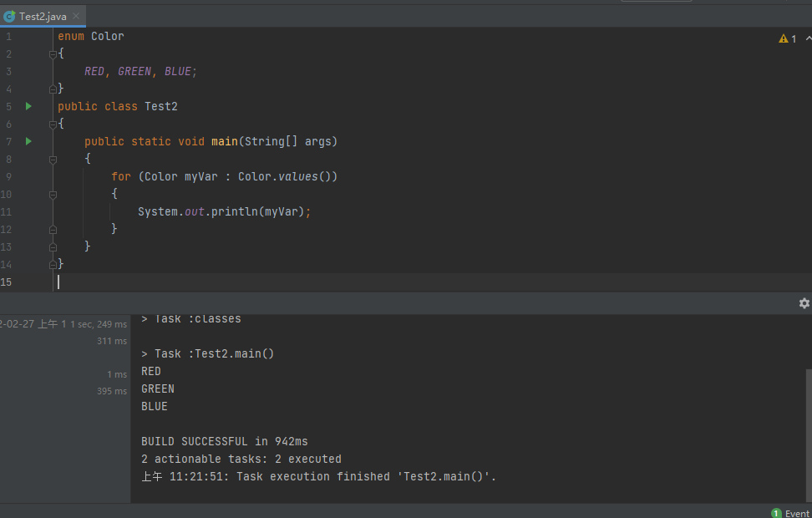The width and height of the screenshot is (812, 518).
Task: Click the 395 ms task entry in run tree
Action: pyautogui.click(x=111, y=391)
